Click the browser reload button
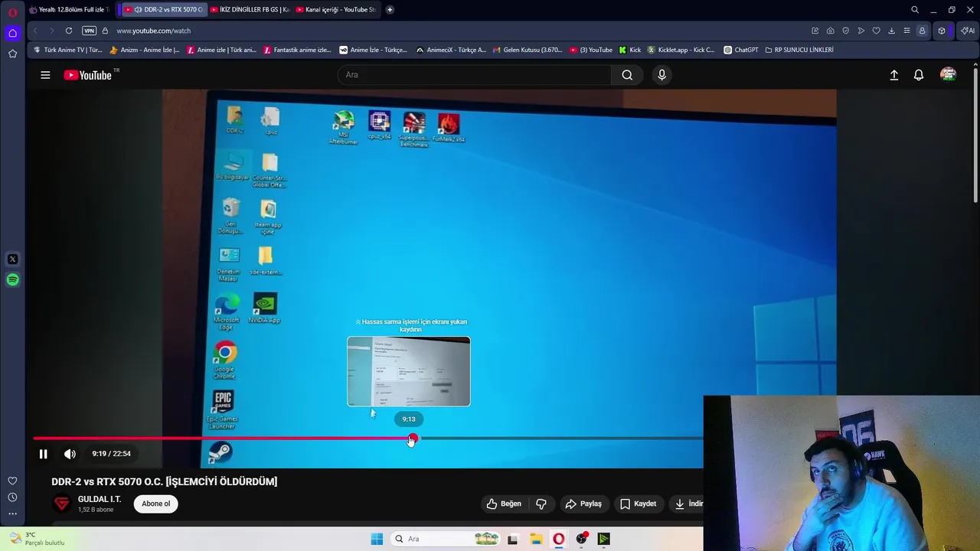980x551 pixels. [69, 31]
